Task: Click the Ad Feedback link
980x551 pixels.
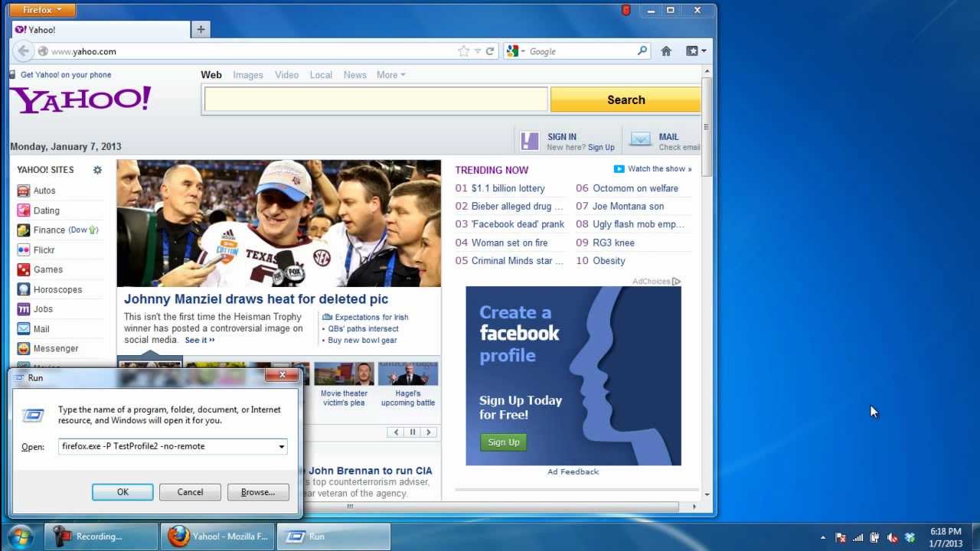Action: 573,471
